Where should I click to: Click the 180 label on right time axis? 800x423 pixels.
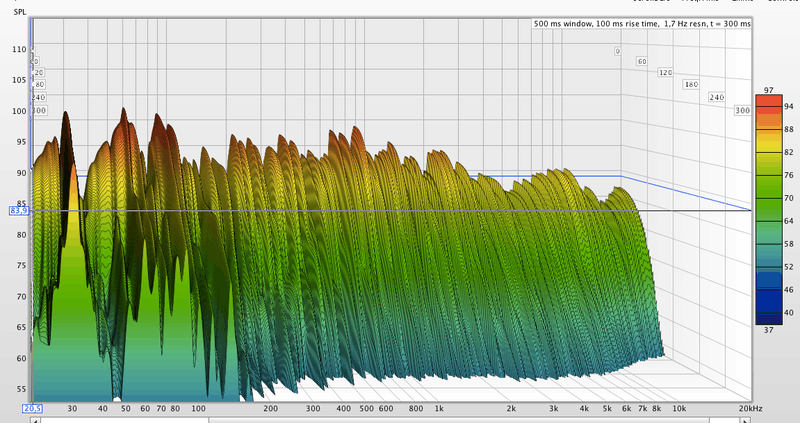pos(691,85)
